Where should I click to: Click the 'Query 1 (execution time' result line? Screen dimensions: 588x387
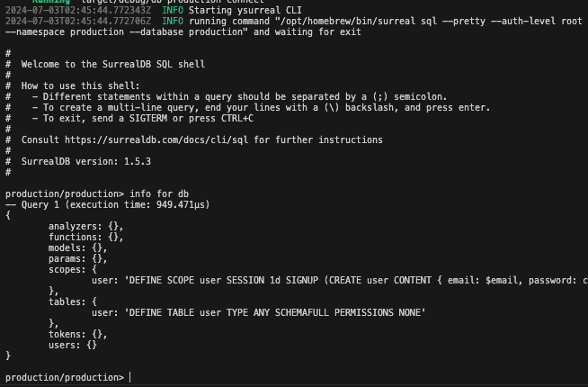coord(99,204)
